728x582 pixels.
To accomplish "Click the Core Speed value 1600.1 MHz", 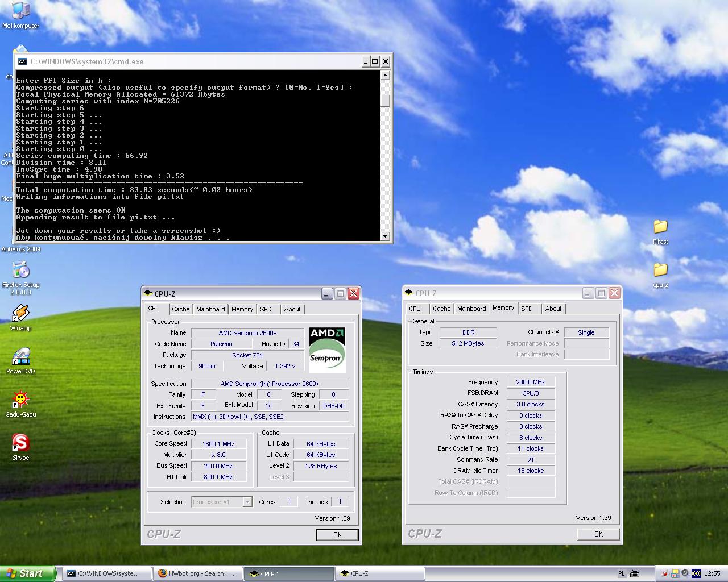I will click(218, 444).
